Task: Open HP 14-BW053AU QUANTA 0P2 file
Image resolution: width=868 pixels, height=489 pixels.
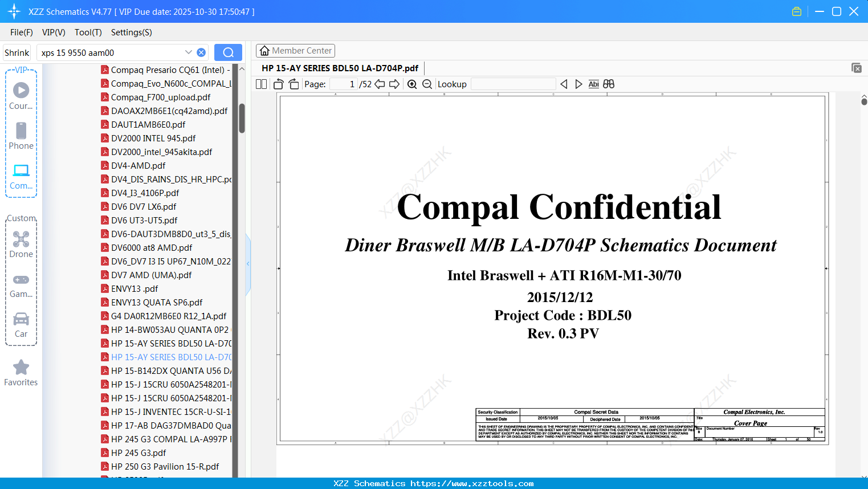Action: [166, 329]
